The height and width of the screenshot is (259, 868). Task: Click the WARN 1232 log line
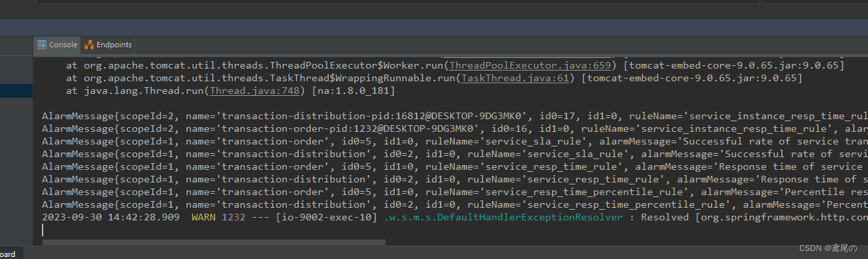coord(455,217)
